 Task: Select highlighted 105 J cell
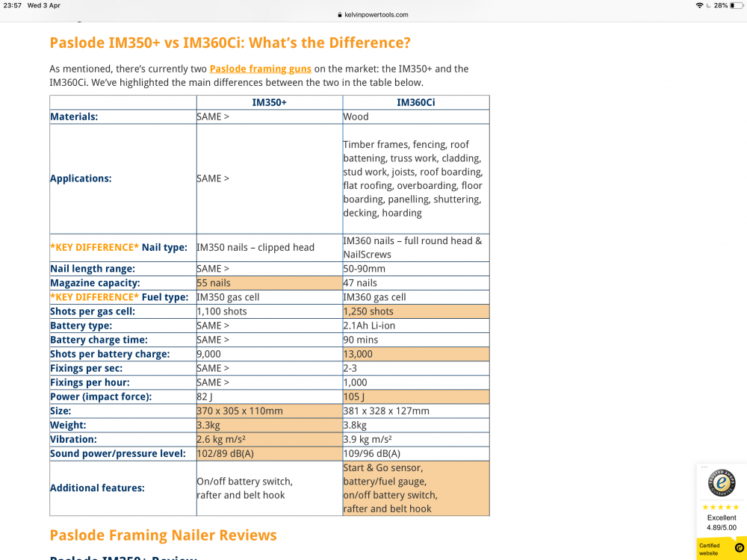[x=416, y=396]
